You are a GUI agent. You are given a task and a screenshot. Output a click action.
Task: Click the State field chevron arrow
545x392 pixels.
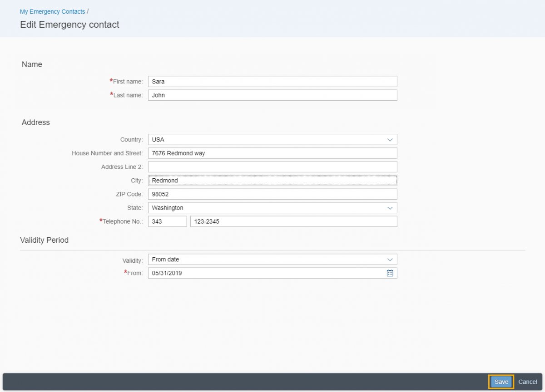point(390,208)
